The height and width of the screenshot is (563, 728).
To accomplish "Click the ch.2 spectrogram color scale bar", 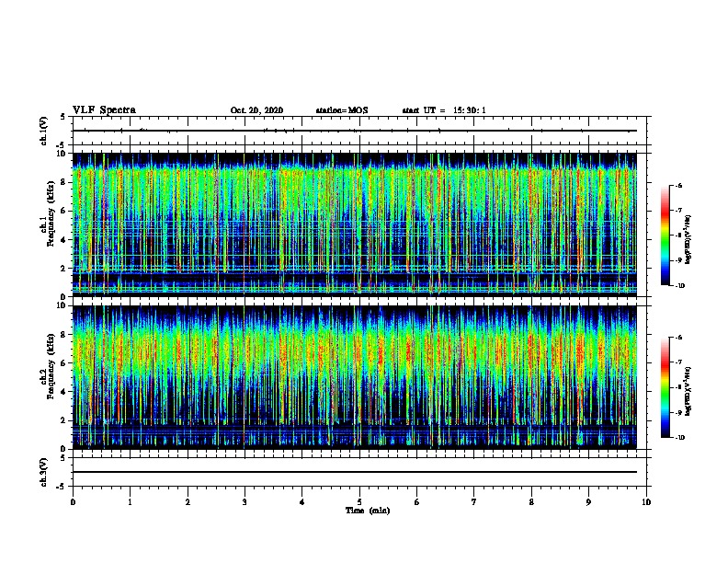I will tap(665, 387).
